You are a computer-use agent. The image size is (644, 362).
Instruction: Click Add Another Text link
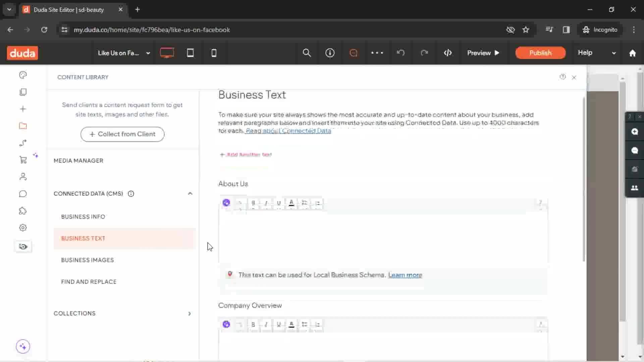click(x=246, y=155)
